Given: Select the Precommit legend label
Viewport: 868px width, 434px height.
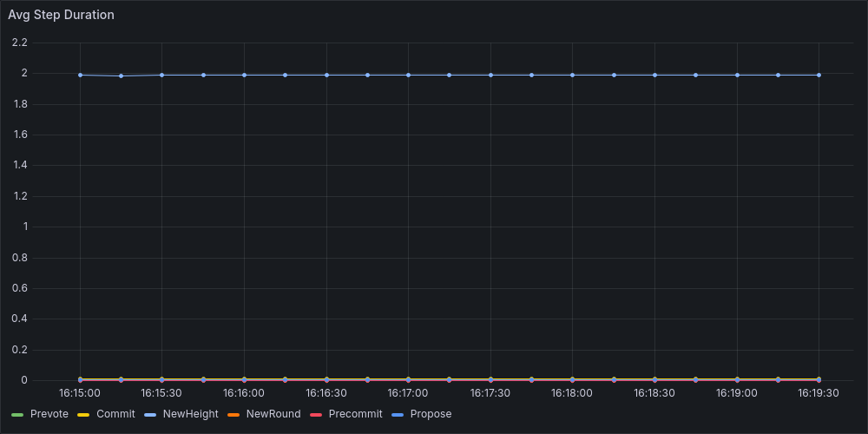Looking at the screenshot, I should pyautogui.click(x=355, y=414).
